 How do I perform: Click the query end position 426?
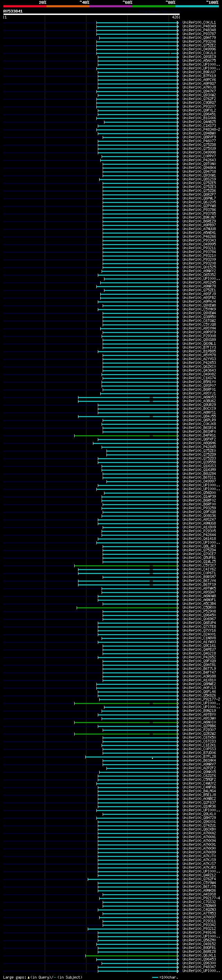[175, 17]
